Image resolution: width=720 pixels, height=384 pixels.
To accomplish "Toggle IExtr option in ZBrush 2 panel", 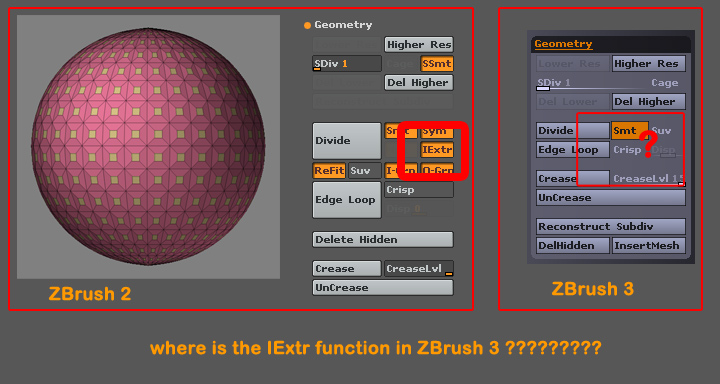I will [437, 149].
